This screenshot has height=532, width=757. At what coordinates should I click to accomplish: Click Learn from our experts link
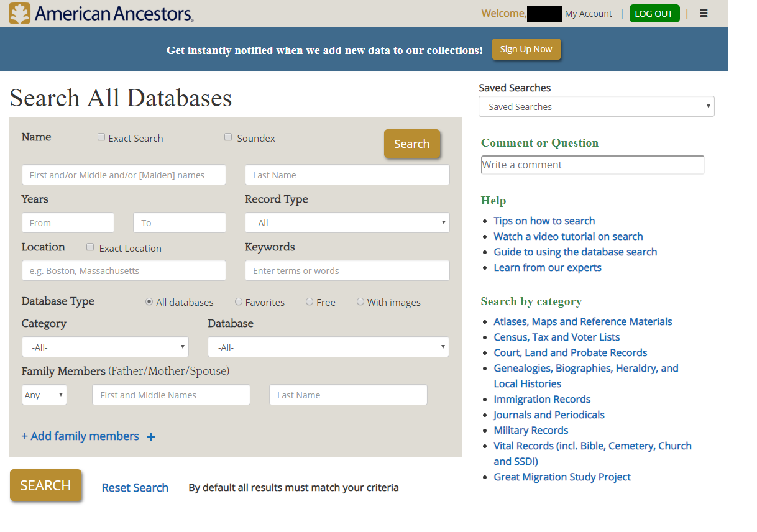point(548,267)
